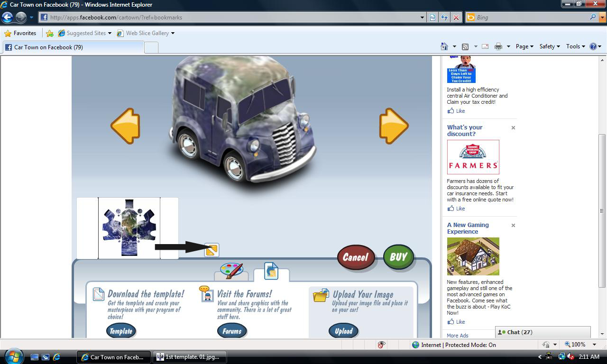Open the Forums button

coord(232,331)
